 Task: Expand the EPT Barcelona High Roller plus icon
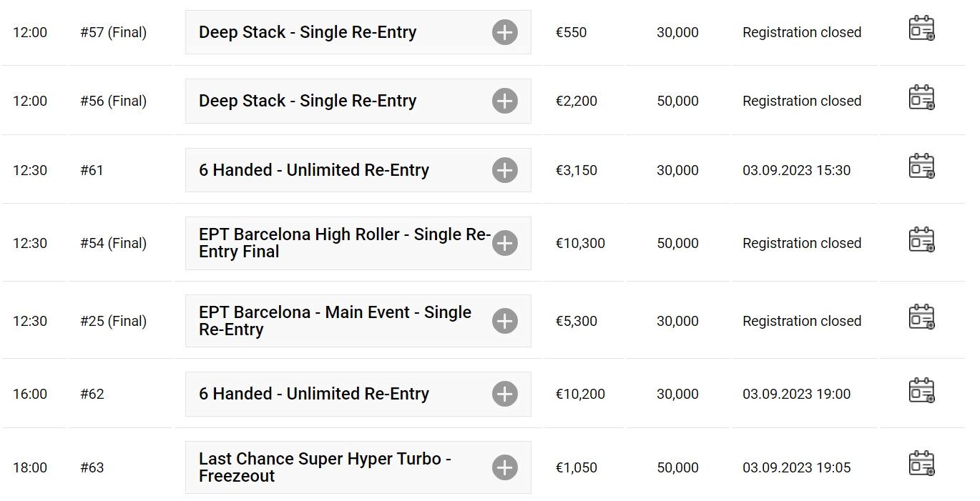click(504, 243)
